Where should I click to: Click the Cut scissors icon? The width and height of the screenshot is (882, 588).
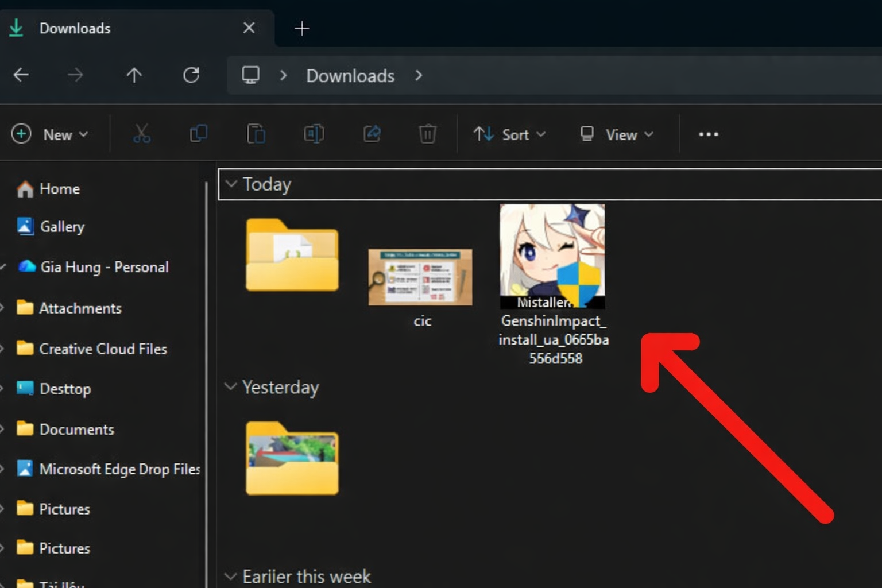pos(141,134)
